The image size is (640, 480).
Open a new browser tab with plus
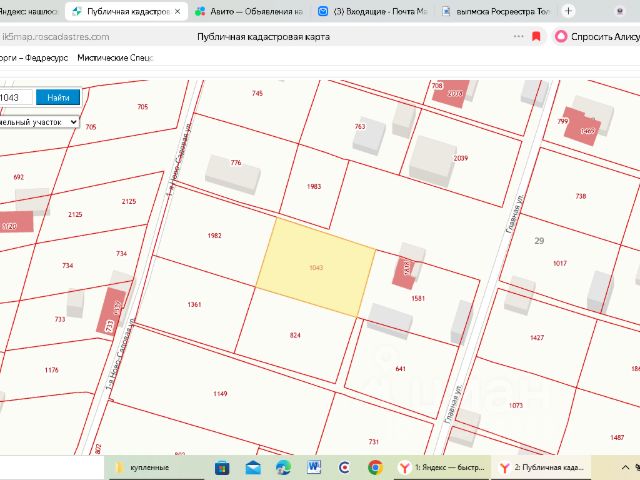[x=568, y=11]
